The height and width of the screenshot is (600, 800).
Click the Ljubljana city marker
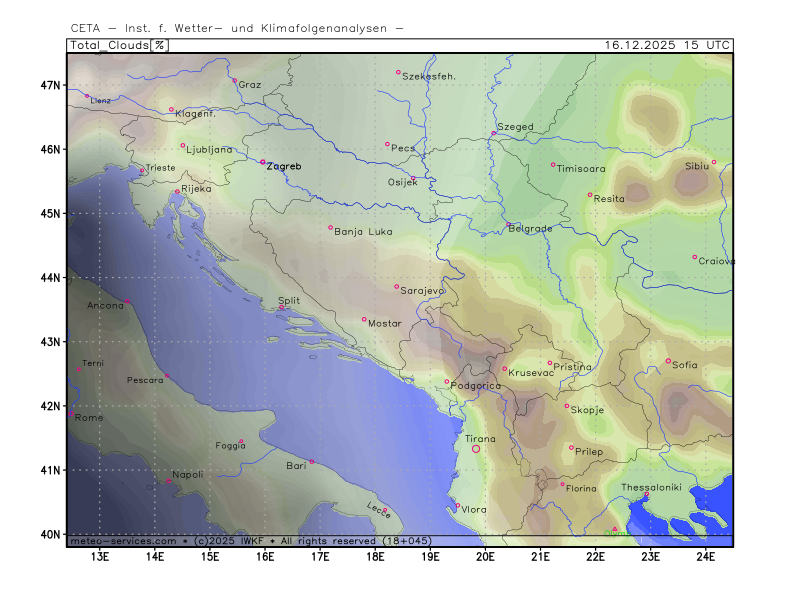point(183,146)
